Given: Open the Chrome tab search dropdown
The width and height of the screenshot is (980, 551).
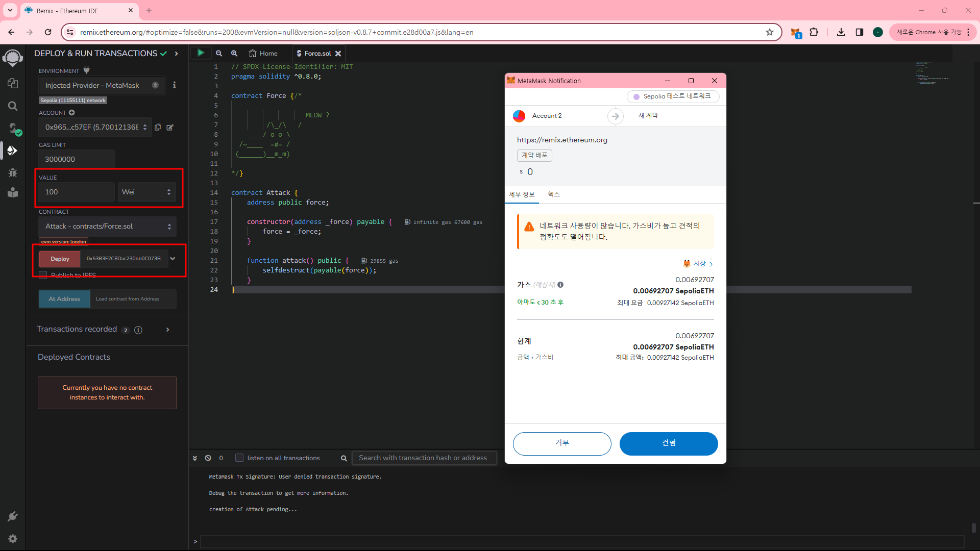Looking at the screenshot, I should [10, 10].
